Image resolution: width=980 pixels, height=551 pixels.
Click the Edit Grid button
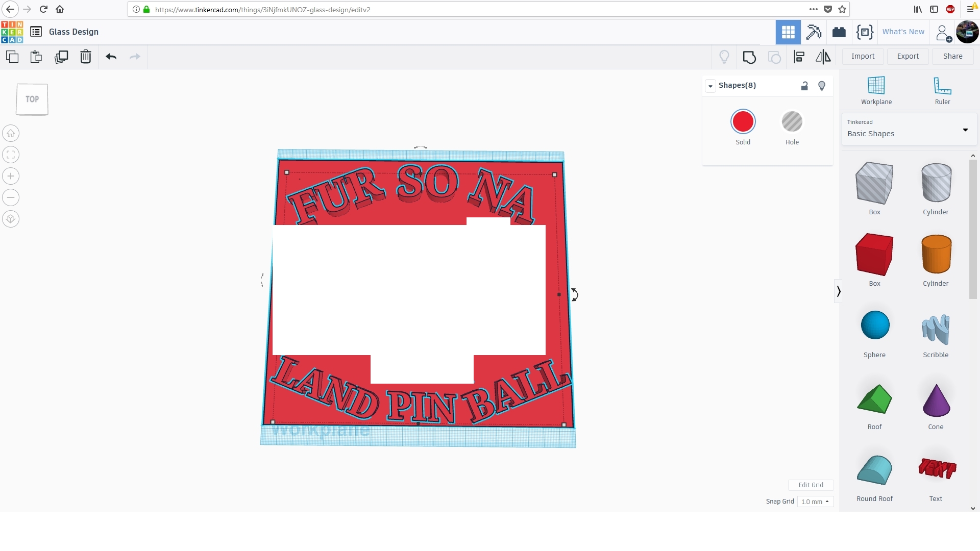[811, 485]
